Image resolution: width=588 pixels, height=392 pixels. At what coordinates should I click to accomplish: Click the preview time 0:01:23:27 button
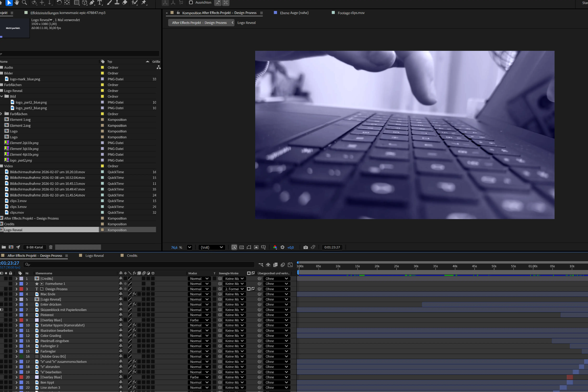332,247
